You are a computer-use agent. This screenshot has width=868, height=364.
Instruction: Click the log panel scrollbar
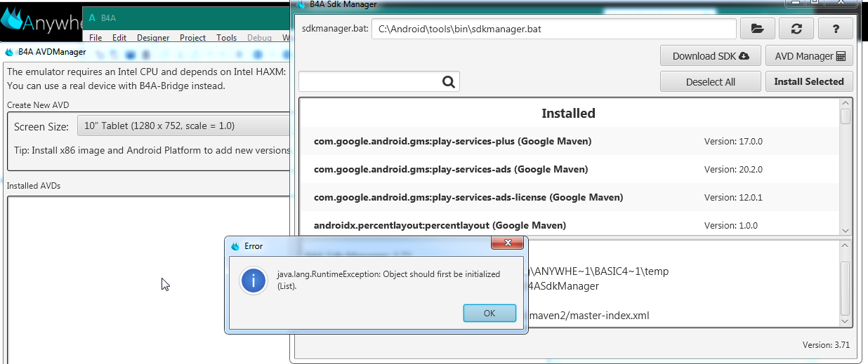point(846,283)
